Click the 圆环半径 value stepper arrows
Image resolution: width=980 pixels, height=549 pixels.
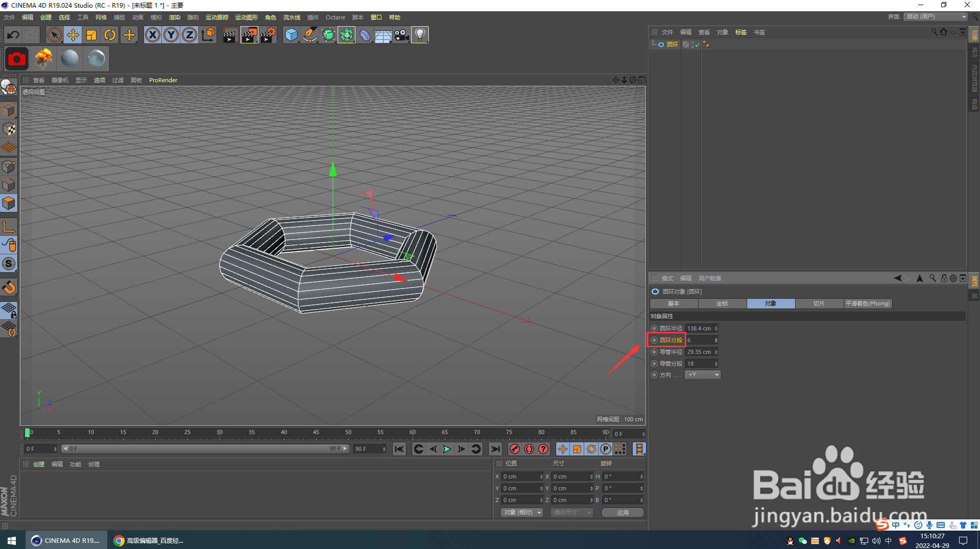(716, 328)
